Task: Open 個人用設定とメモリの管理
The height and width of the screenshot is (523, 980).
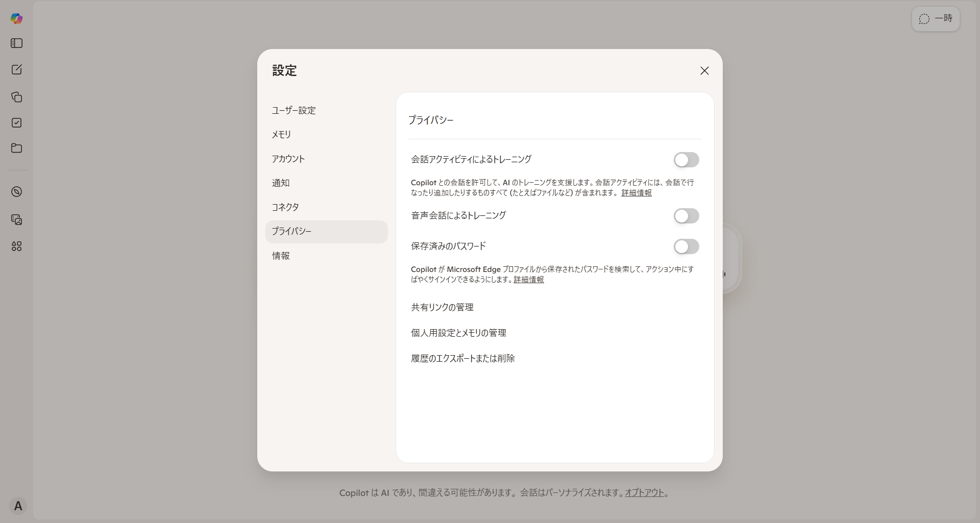Action: (458, 333)
